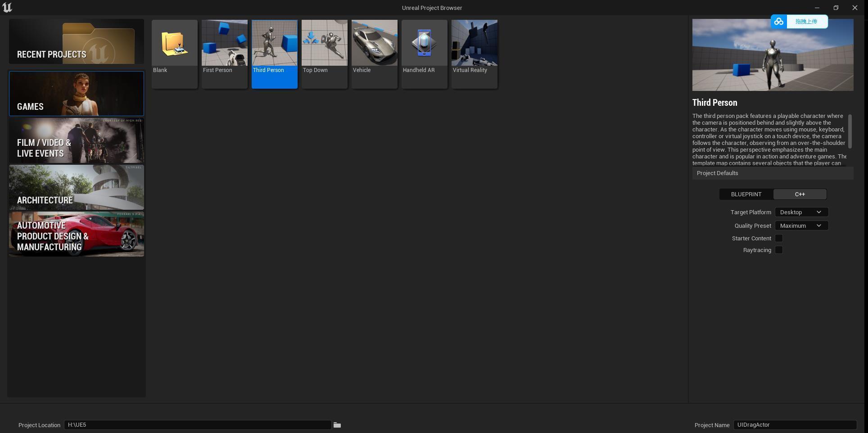Viewport: 868px width, 433px height.
Task: Click the Third Person preview image
Action: 773,55
